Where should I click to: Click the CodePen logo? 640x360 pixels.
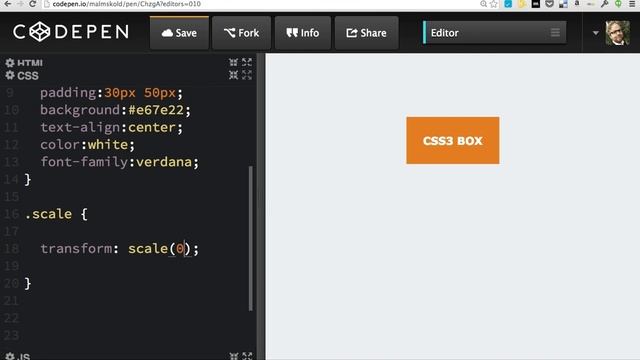point(71,32)
